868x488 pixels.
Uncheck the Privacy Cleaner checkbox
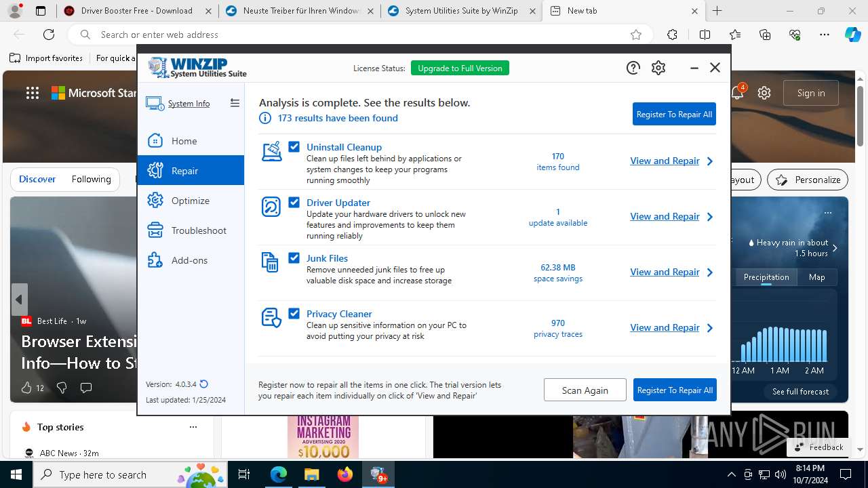point(294,313)
